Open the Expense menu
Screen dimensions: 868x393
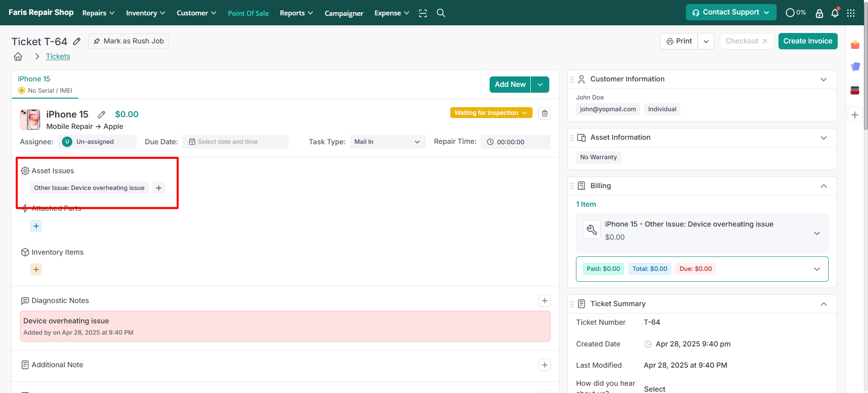click(x=392, y=13)
